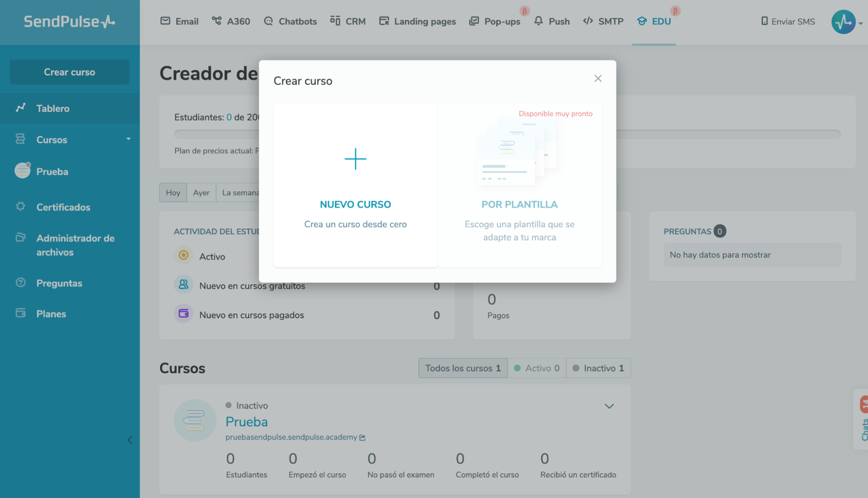The image size is (868, 498).
Task: Choose NUEVO CURSO option
Action: coord(355,185)
